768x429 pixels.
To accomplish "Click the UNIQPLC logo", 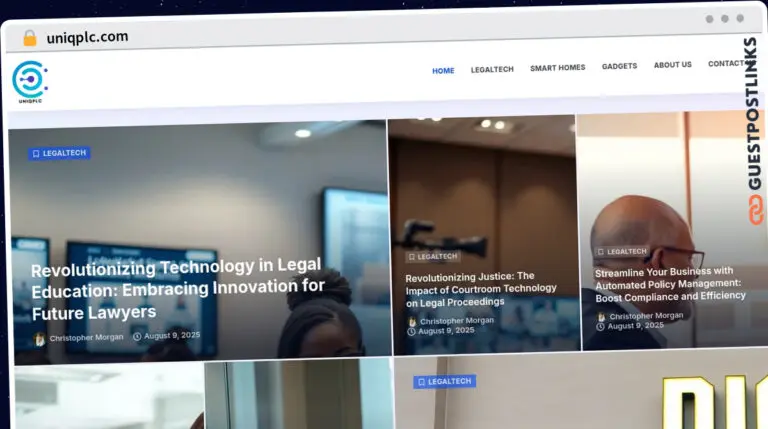I will (x=30, y=82).
